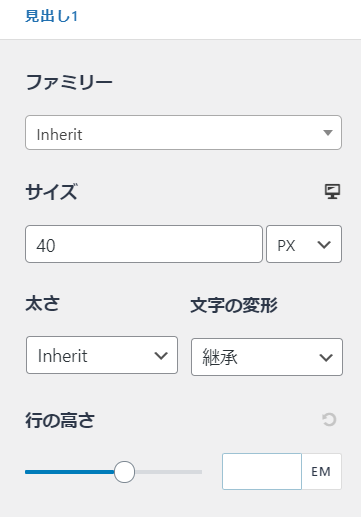This screenshot has width=361, height=517.
Task: Click the ファミリー section label
Action: point(69,82)
